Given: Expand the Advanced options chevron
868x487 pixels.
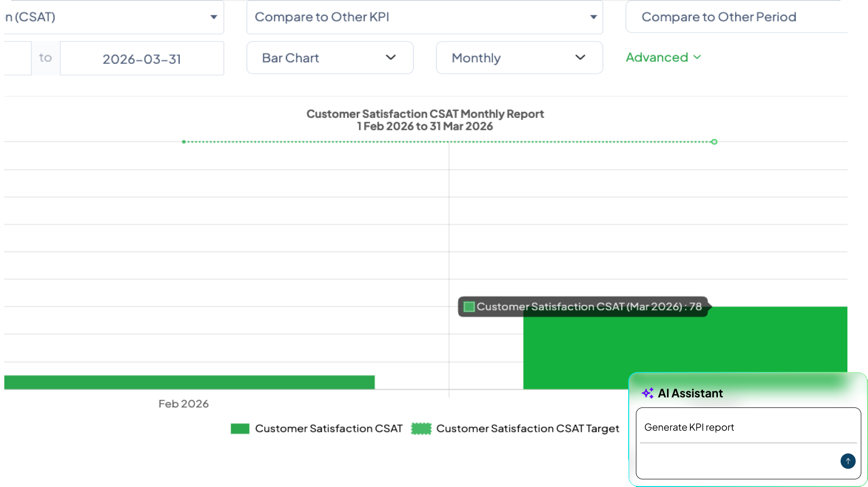Looking at the screenshot, I should pos(697,57).
